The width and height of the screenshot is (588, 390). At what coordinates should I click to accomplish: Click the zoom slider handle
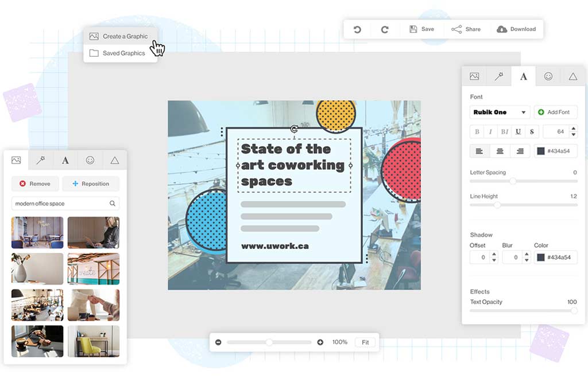pos(269,342)
